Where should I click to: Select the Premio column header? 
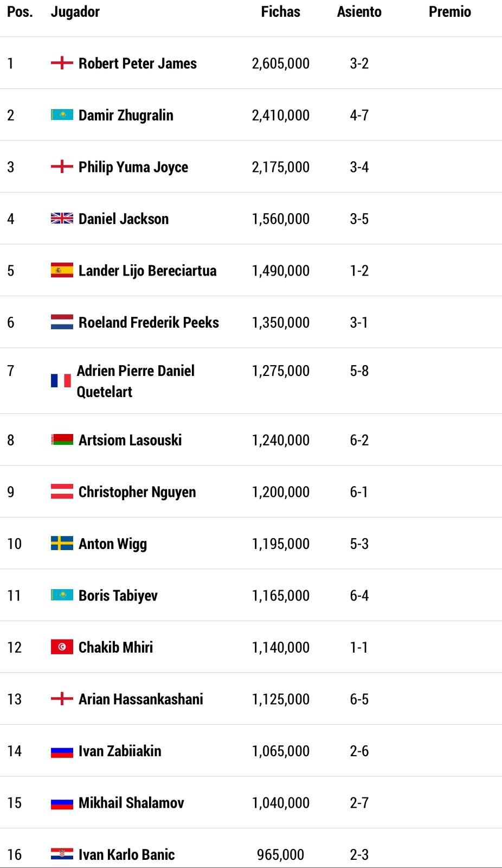click(449, 11)
